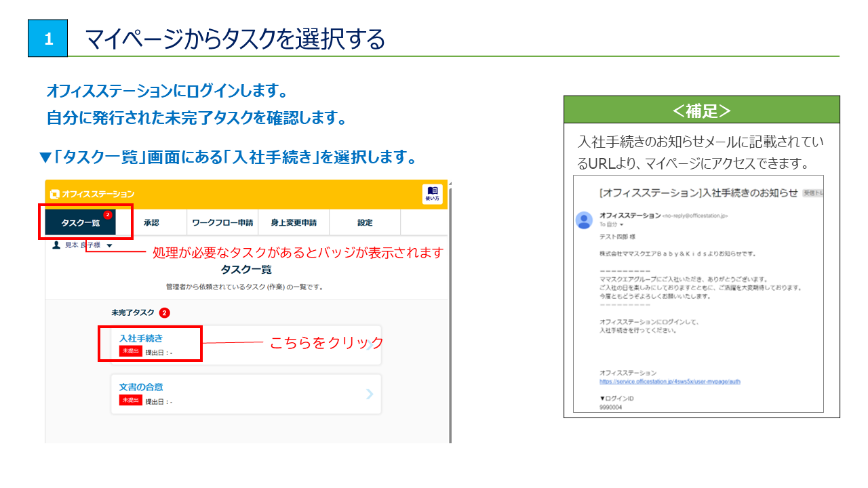The height and width of the screenshot is (488, 868).
Task: Open the officestation login URL in the email
Action: point(670,382)
